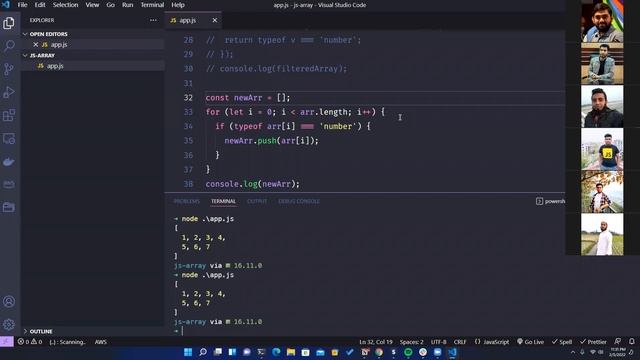Image resolution: width=640 pixels, height=360 pixels.
Task: Open notifications bell in status bar
Action: click(631, 341)
